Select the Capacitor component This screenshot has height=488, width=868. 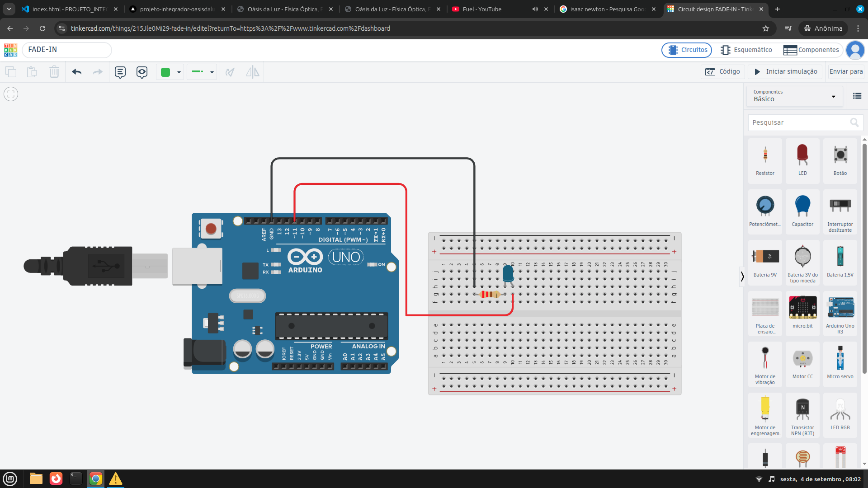coord(802,211)
